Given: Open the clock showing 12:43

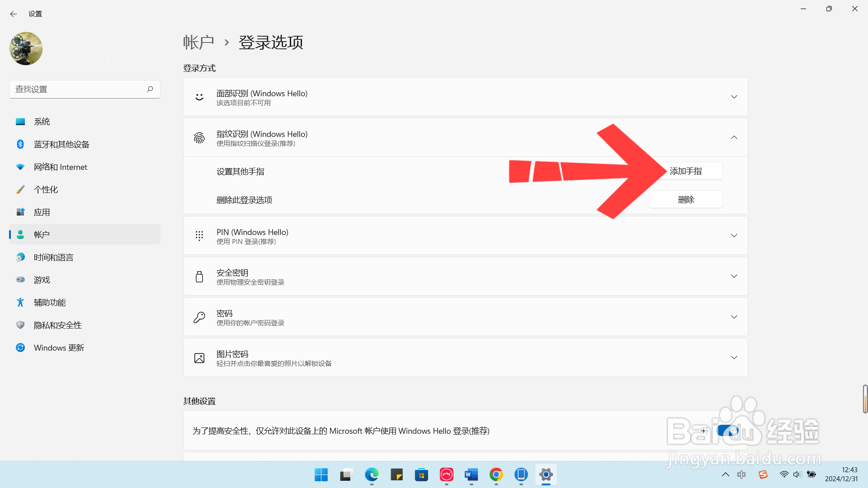Looking at the screenshot, I should point(841,474).
